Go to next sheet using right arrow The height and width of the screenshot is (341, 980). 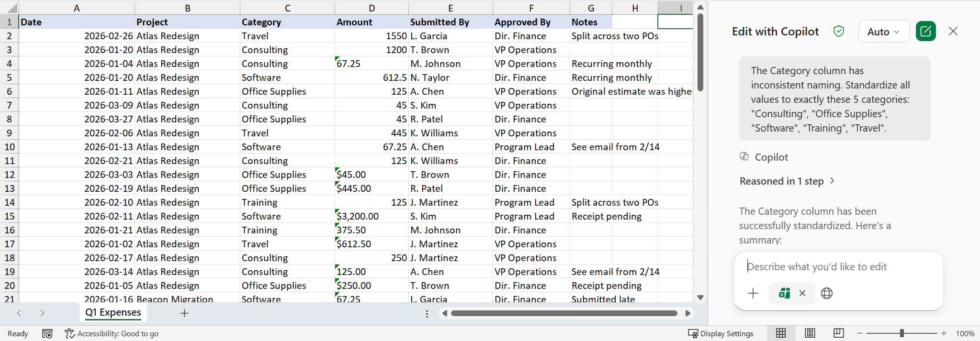click(x=42, y=313)
